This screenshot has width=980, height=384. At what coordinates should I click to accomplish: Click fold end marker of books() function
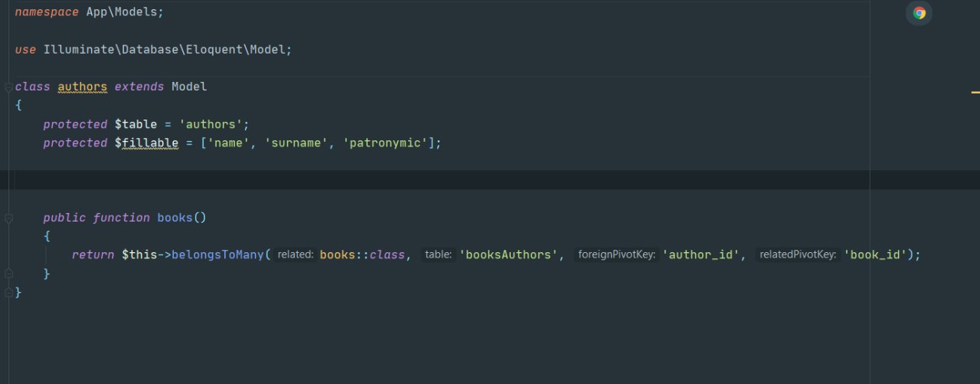pos(8,274)
